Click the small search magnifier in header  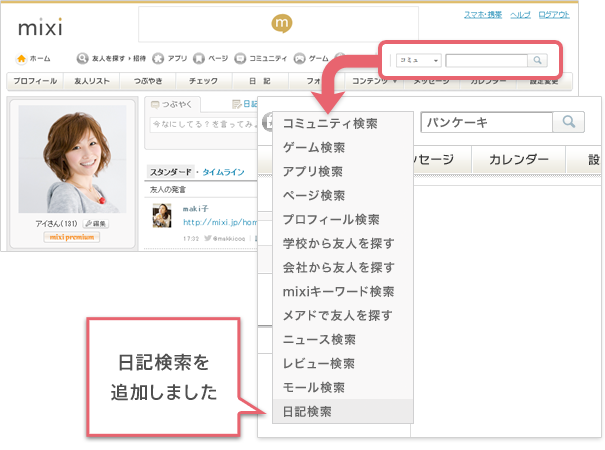[537, 60]
